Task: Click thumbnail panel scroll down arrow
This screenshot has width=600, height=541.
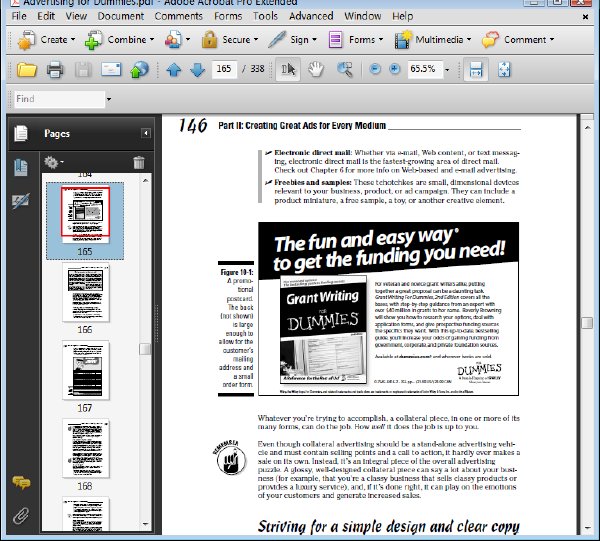Action: (x=145, y=524)
